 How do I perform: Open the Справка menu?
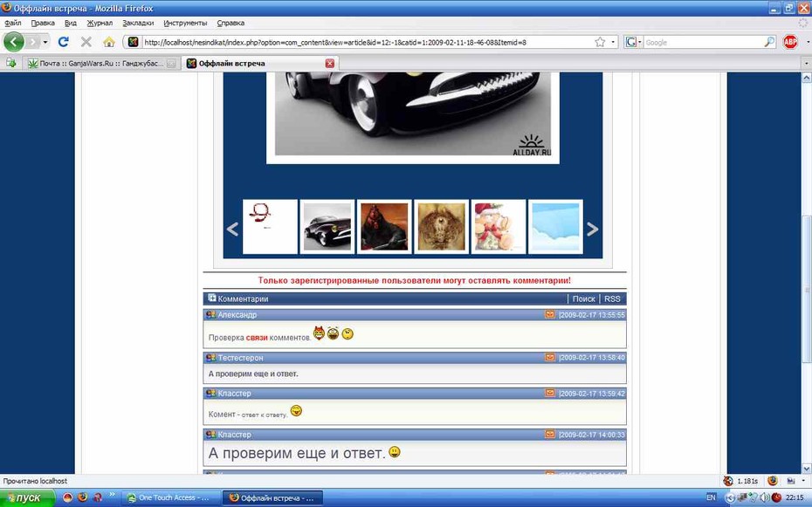point(231,23)
